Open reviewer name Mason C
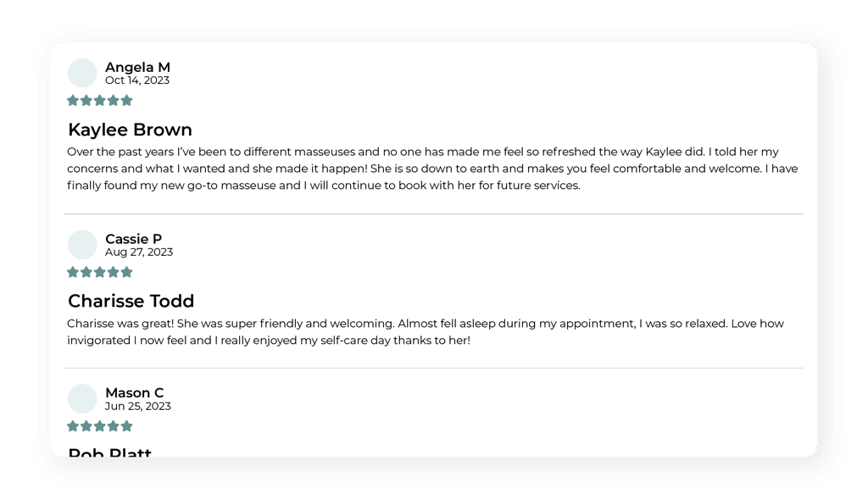This screenshot has width=868, height=499. (x=134, y=393)
